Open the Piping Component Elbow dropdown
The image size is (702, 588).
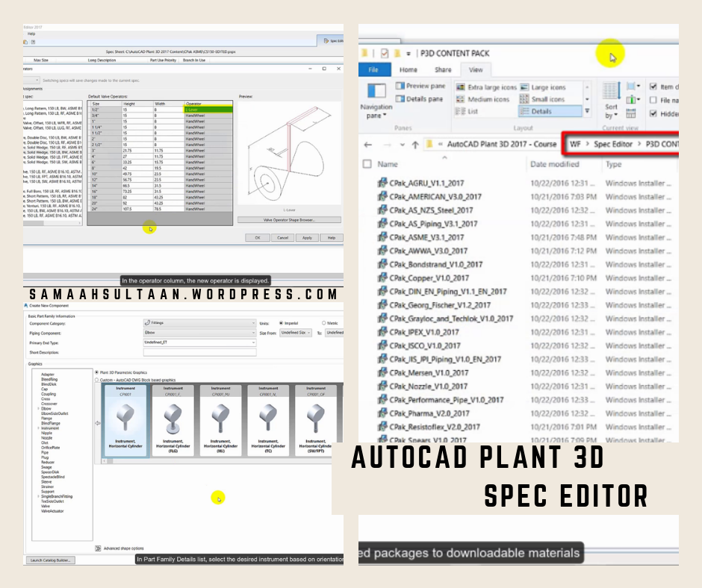point(199,333)
